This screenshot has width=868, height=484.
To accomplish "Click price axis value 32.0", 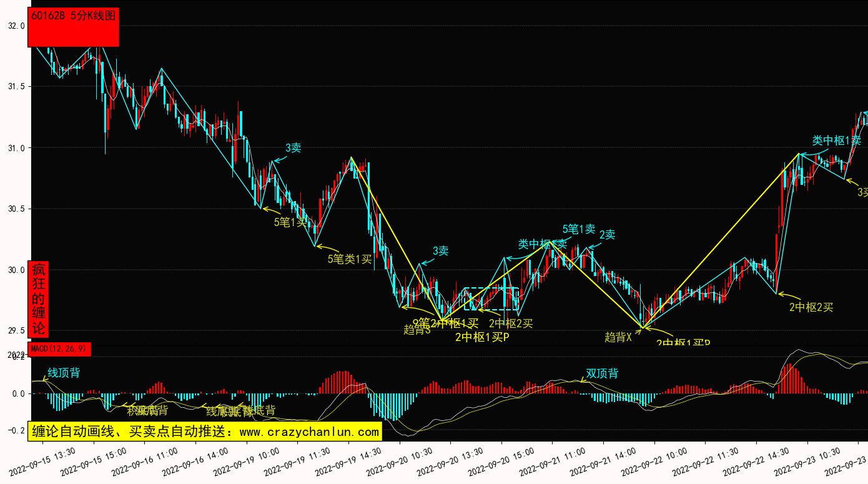I will [x=16, y=26].
